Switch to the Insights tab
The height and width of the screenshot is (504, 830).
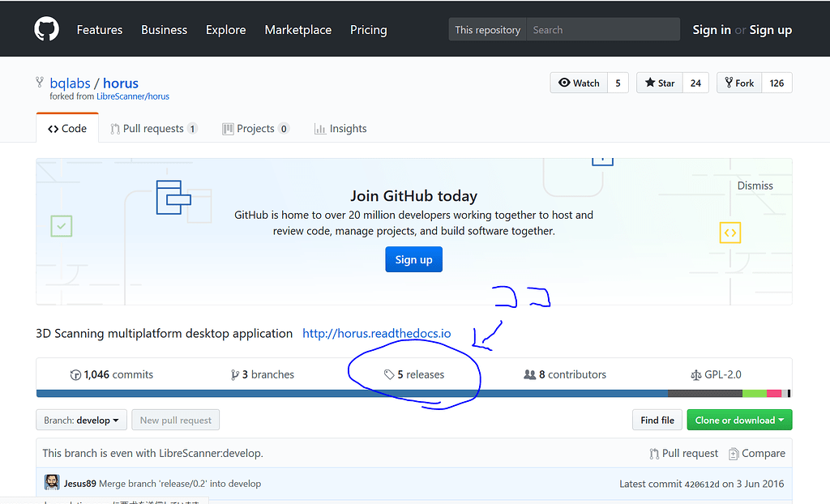[x=340, y=129]
